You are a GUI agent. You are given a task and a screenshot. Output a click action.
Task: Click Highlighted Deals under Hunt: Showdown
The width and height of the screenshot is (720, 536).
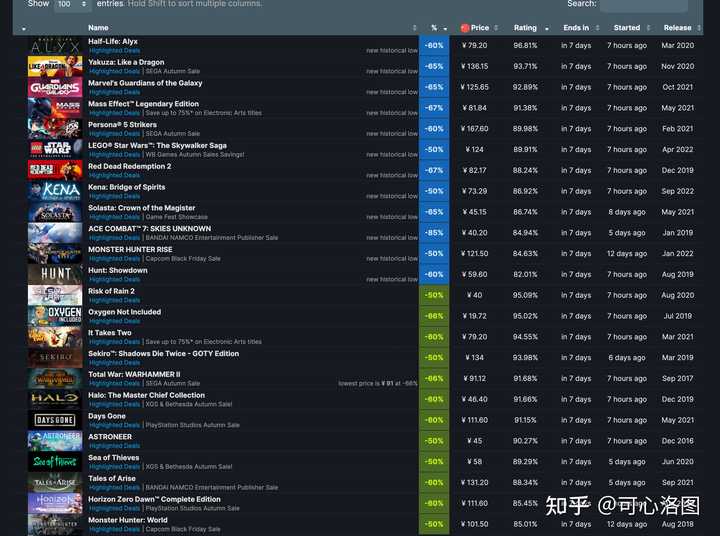tap(114, 279)
